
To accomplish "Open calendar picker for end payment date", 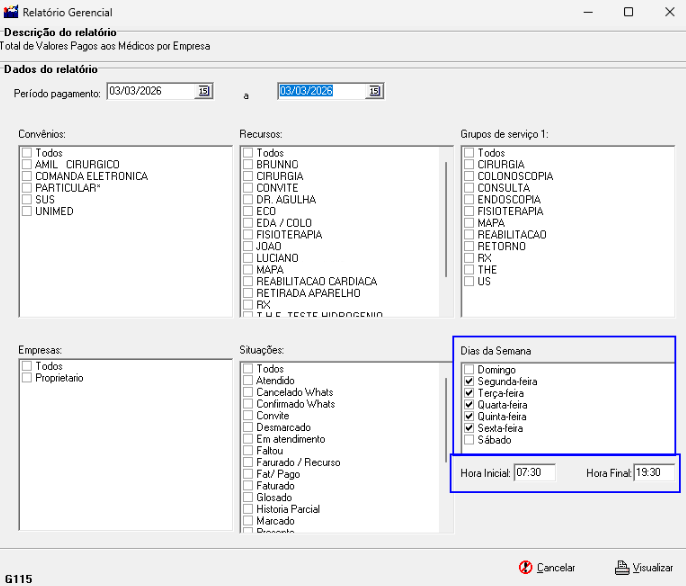I will click(x=373, y=91).
